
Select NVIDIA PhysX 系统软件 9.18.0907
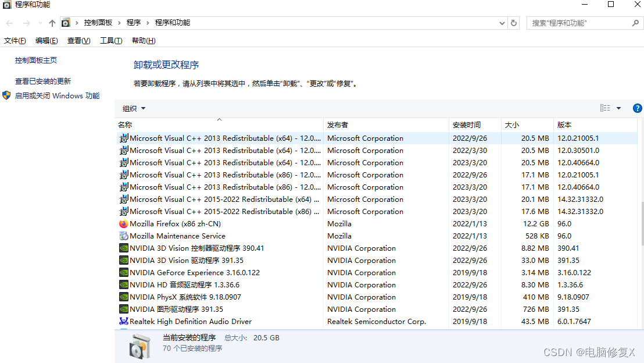[x=376, y=297]
